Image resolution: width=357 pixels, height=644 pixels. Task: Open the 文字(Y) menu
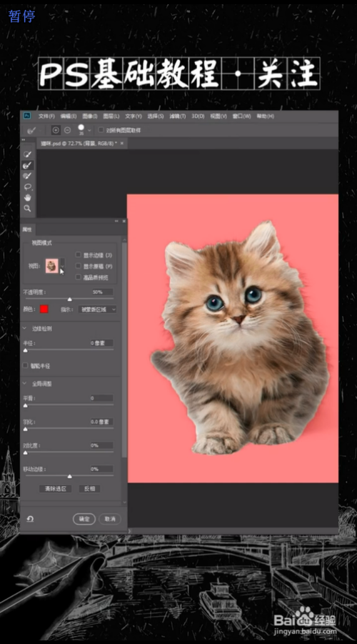133,117
